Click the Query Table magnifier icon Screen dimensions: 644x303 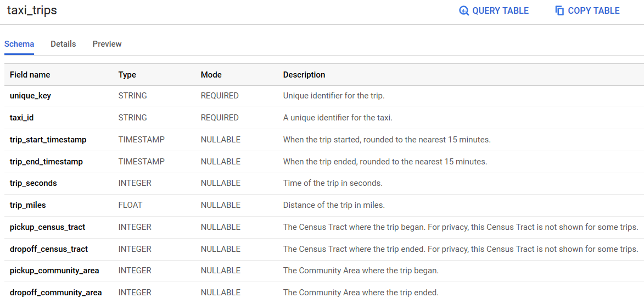click(x=464, y=10)
